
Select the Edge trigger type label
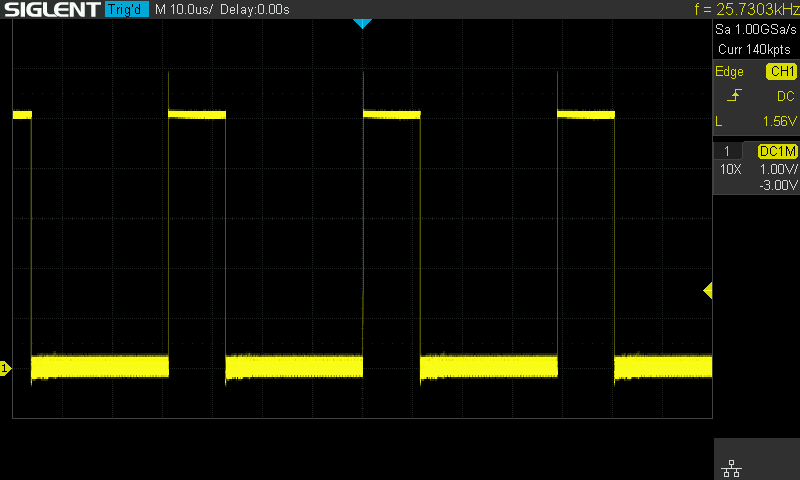[729, 72]
